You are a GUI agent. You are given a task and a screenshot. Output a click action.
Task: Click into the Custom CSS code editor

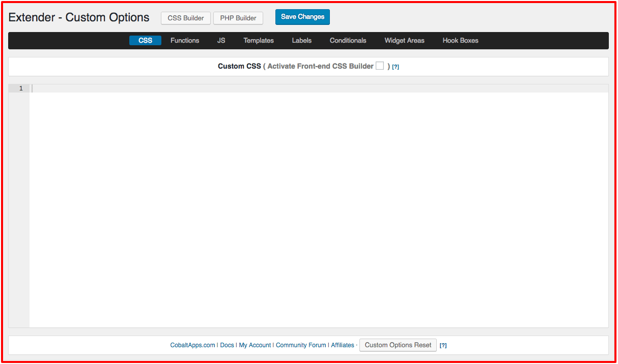(318, 203)
